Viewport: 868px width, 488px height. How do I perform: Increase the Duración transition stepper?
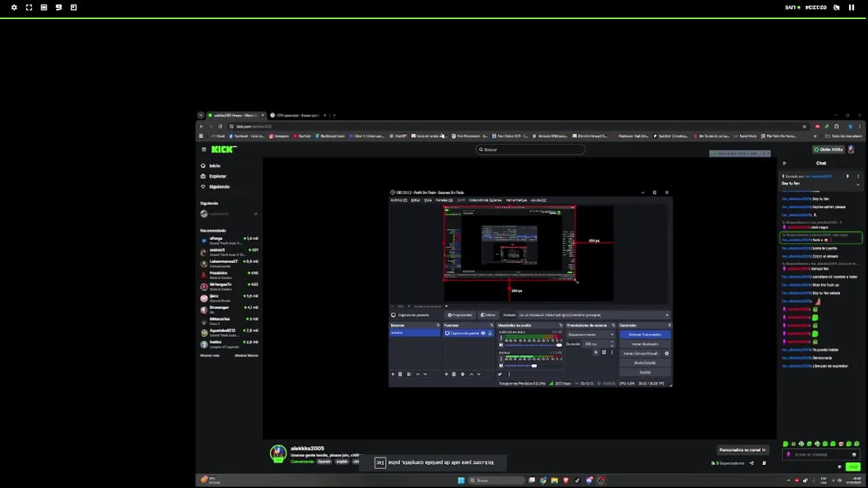pyautogui.click(x=612, y=342)
